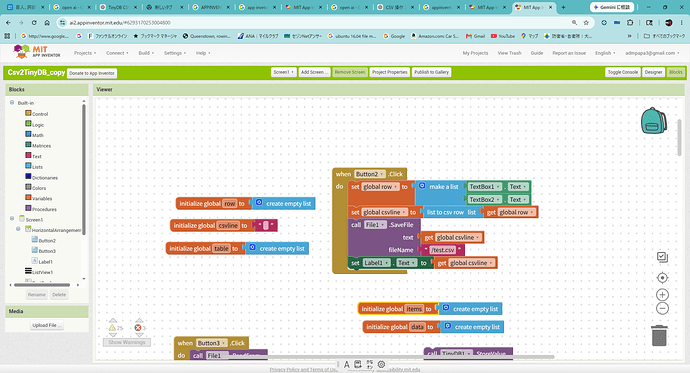Collapse the Built-in tree node

[x=12, y=102]
